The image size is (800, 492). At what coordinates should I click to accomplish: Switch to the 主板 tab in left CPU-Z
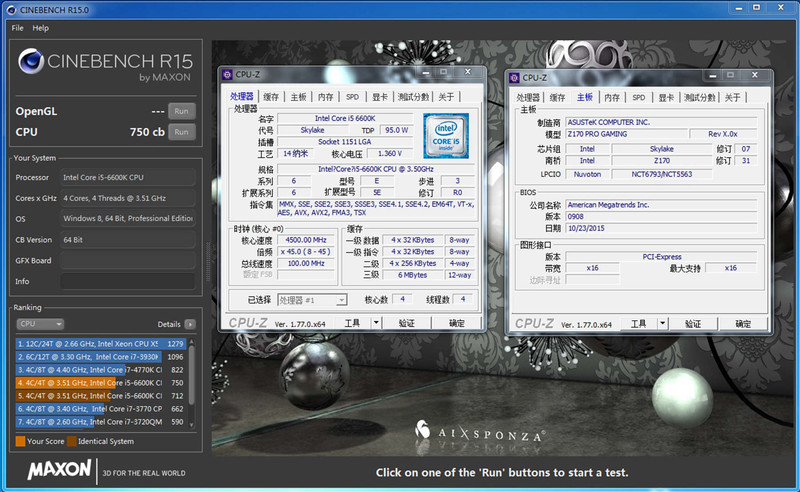coord(298,96)
